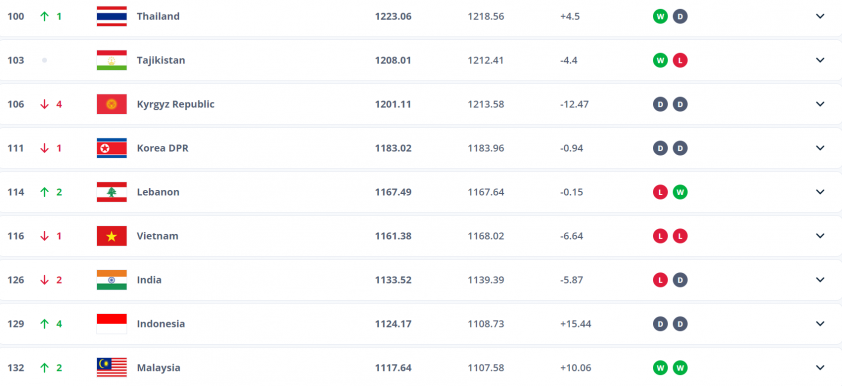Click Tajikistan's red L result badge
The image size is (842, 386).
tap(680, 61)
